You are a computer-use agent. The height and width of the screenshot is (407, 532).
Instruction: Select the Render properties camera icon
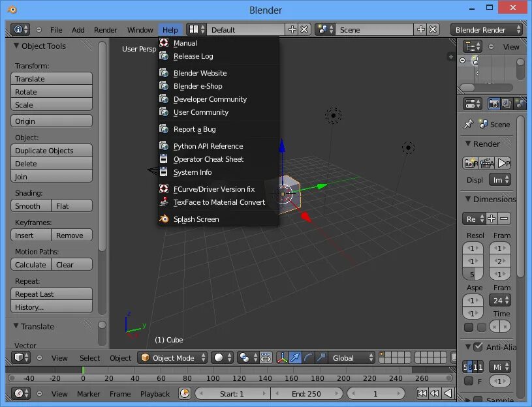[x=495, y=103]
